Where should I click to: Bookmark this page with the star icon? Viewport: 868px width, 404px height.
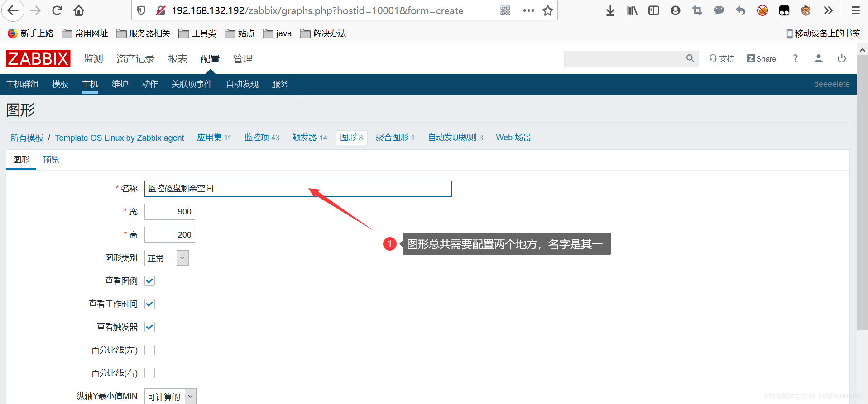[x=548, y=10]
